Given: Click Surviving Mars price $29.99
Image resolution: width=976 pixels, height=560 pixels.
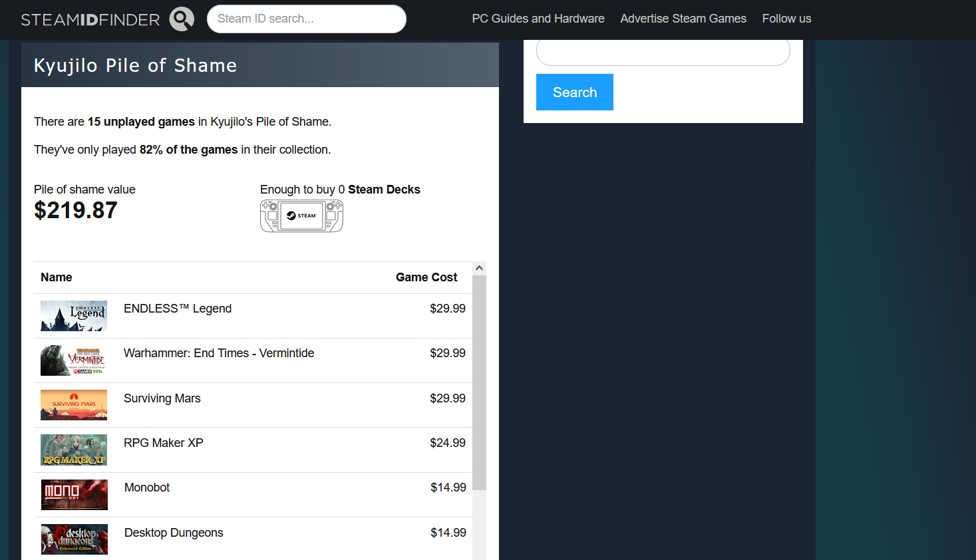Looking at the screenshot, I should click(x=448, y=398).
